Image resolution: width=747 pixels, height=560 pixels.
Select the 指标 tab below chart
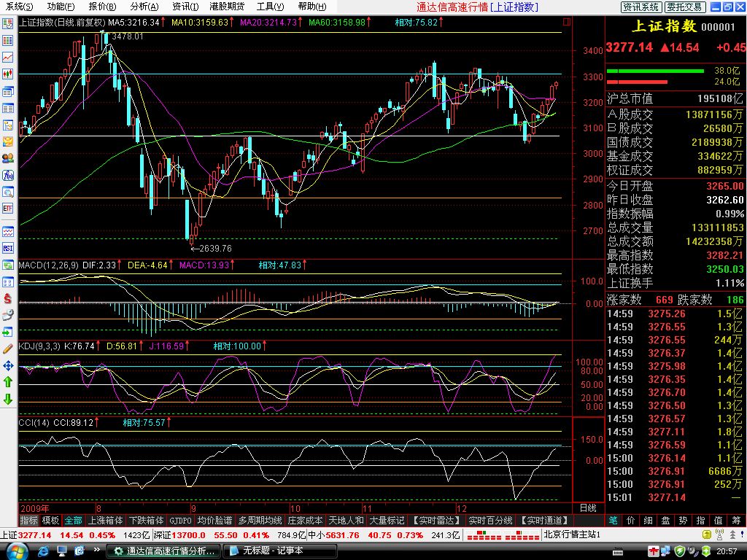(28, 521)
